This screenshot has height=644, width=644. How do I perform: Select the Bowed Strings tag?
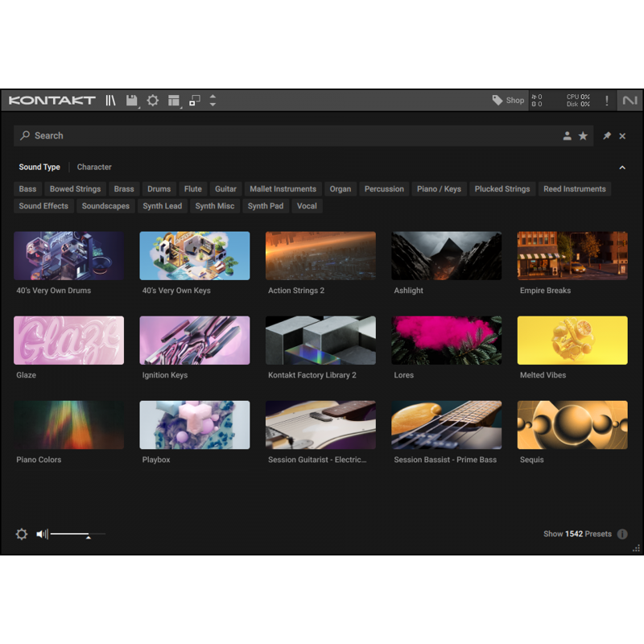click(75, 189)
